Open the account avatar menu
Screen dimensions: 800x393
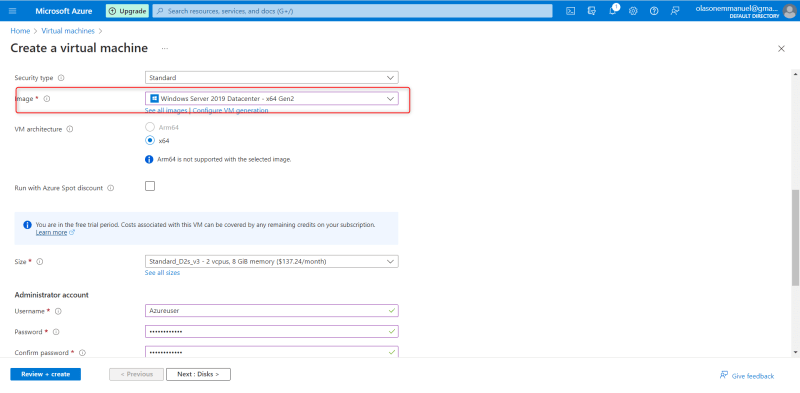click(789, 11)
